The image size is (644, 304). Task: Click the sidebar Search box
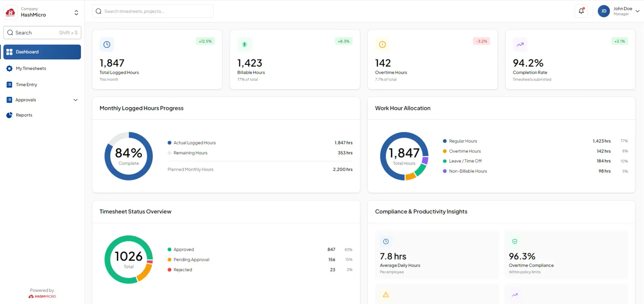click(x=42, y=33)
